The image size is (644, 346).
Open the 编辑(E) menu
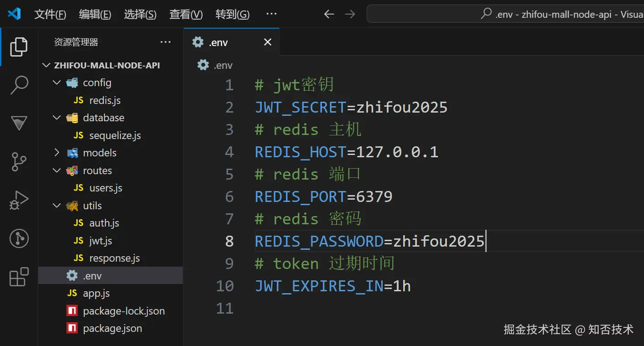tap(95, 15)
